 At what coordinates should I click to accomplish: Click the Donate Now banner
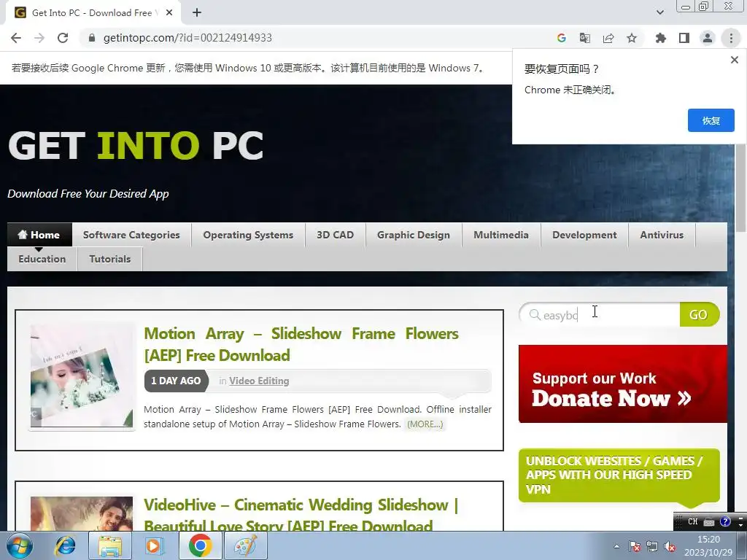(x=623, y=384)
